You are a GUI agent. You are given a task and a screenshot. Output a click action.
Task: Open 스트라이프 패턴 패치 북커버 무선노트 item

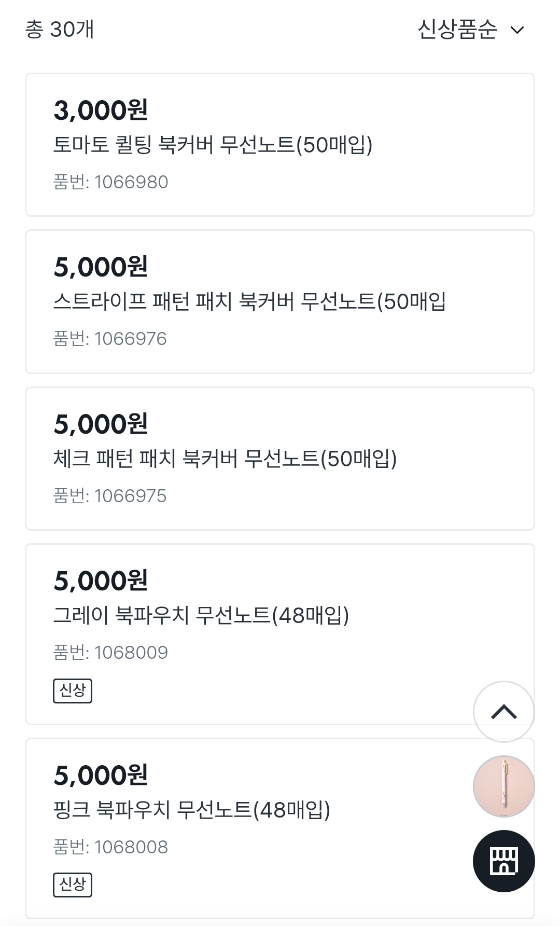tap(249, 301)
